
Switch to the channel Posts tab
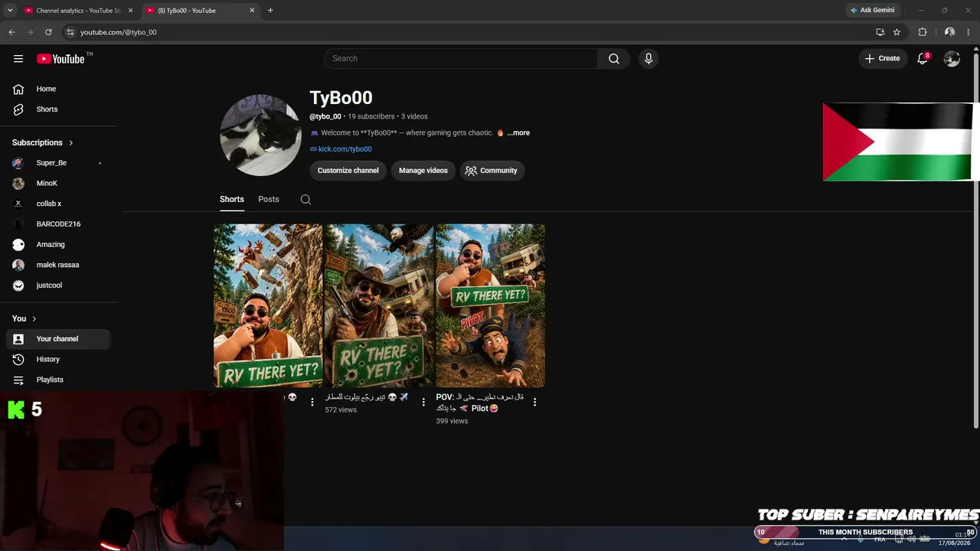(269, 200)
